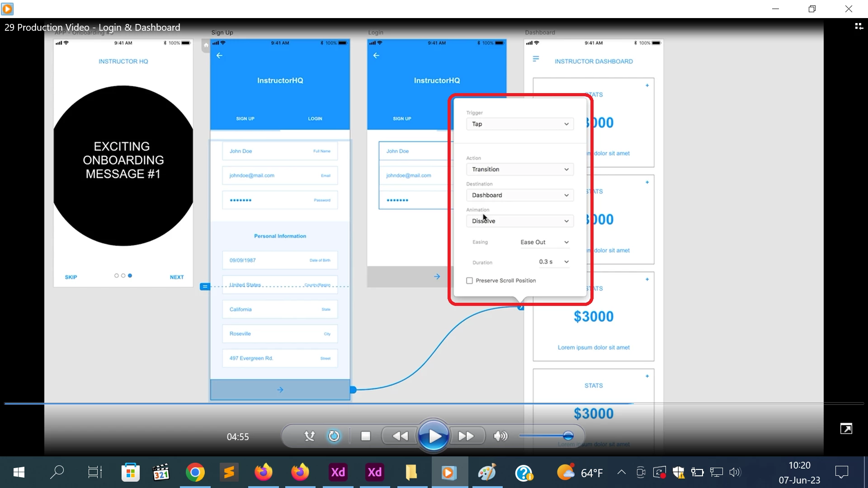Open Google Chrome from taskbar
Screen dimensions: 868x488
pyautogui.click(x=195, y=473)
